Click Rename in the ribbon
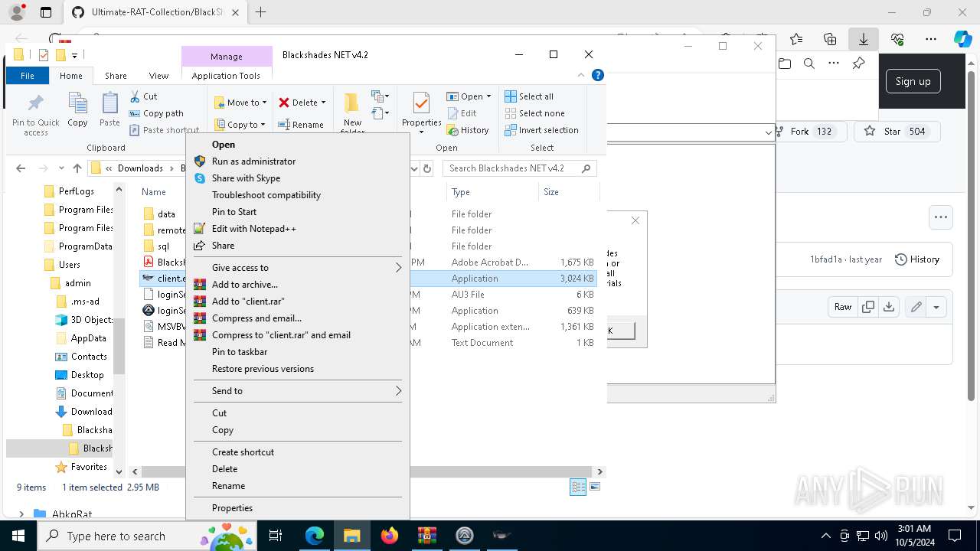This screenshot has width=980, height=551. (300, 125)
